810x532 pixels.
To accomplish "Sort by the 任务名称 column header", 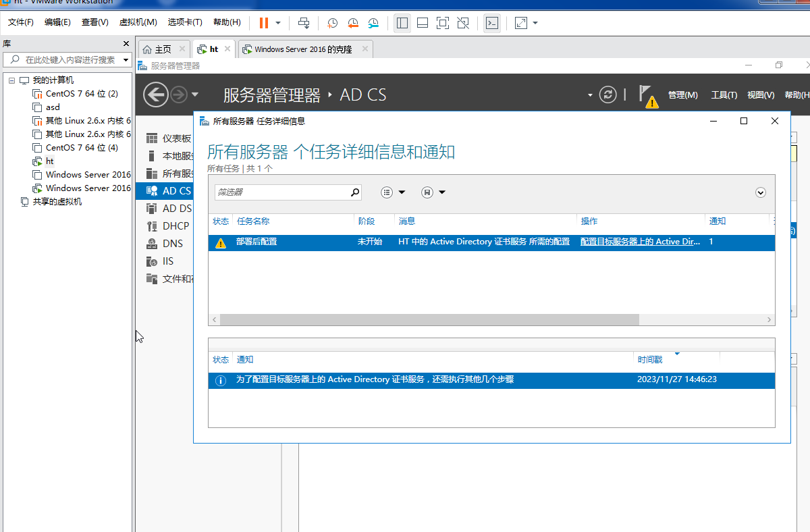I will click(x=253, y=221).
